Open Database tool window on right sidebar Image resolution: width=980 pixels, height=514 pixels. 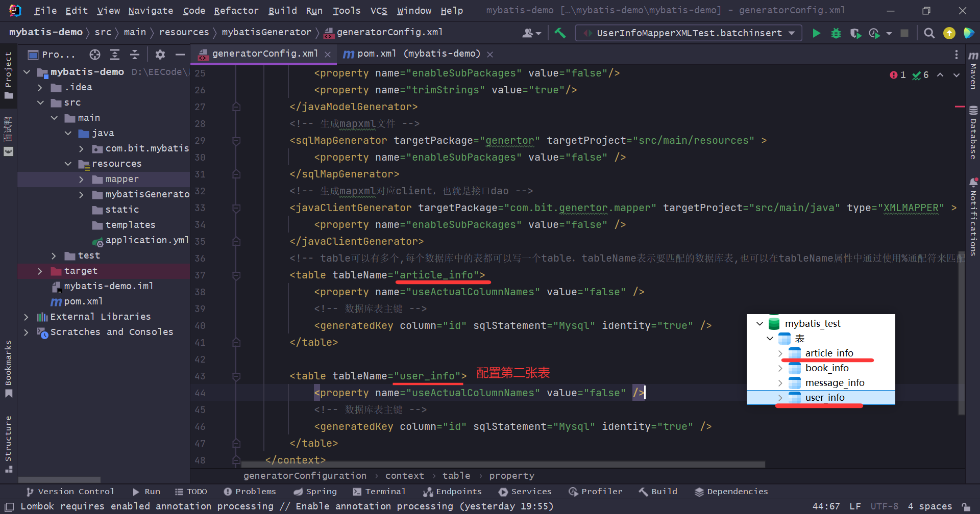pyautogui.click(x=973, y=133)
